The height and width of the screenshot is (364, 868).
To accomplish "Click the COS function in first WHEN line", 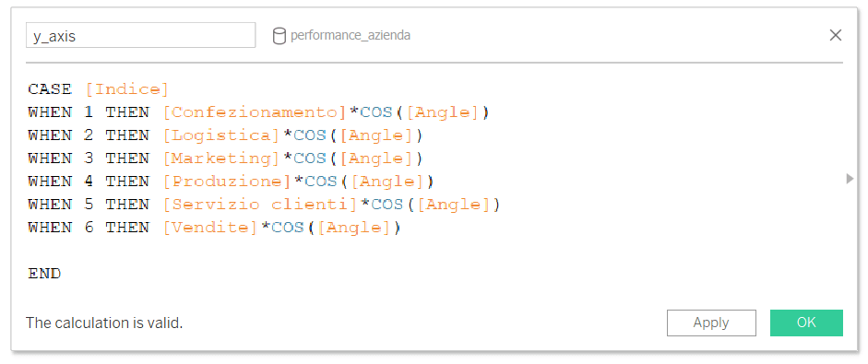I will click(x=376, y=112).
